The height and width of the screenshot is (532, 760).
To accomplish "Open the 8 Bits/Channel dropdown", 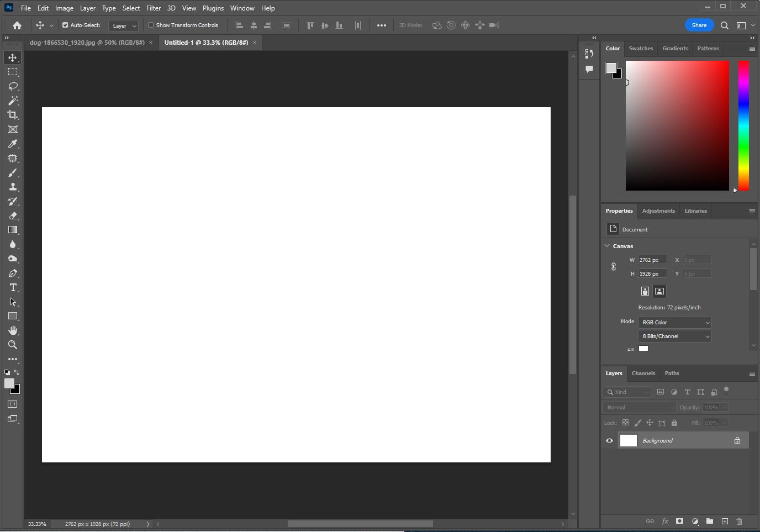I will (x=675, y=336).
